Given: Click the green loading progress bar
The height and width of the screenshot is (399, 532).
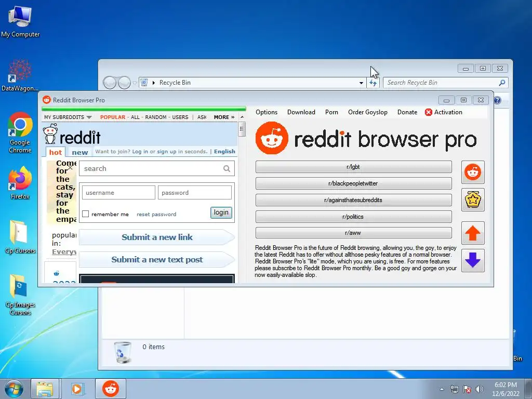Looking at the screenshot, I should tap(144, 109).
